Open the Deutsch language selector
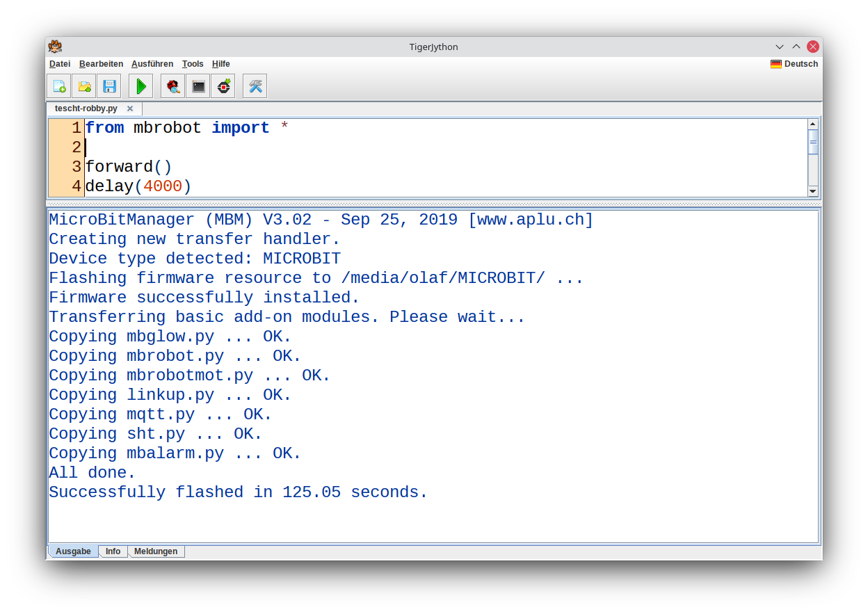This screenshot has height=614, width=868. [x=794, y=64]
